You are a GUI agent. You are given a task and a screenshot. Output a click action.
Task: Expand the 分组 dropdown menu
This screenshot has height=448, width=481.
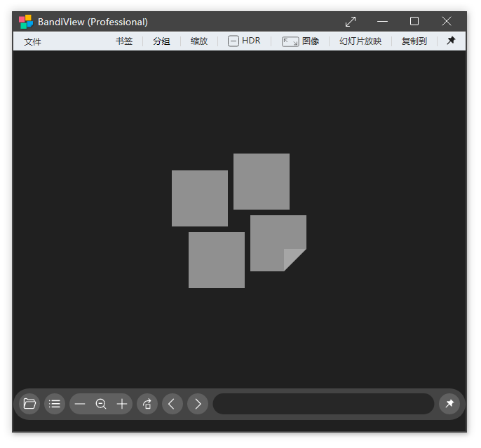(x=162, y=41)
